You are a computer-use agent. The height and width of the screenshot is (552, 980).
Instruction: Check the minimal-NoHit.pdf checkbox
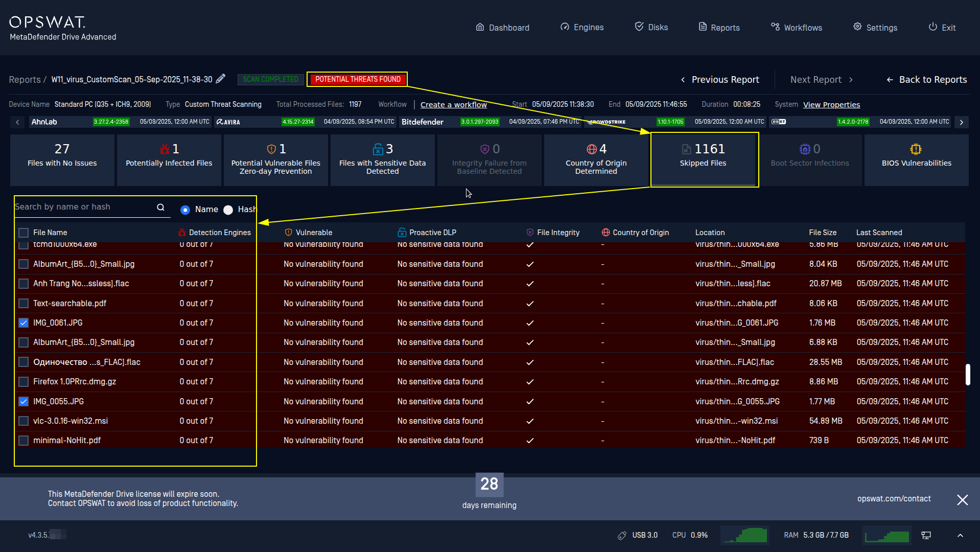click(x=24, y=441)
